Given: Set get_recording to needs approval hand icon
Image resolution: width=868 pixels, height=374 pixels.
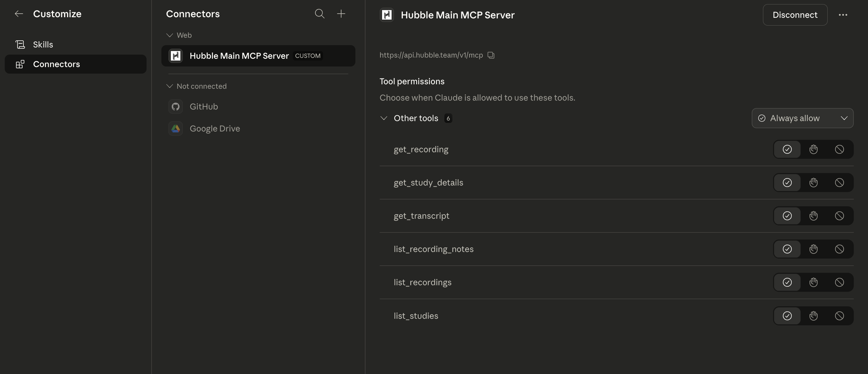Looking at the screenshot, I should 813,149.
